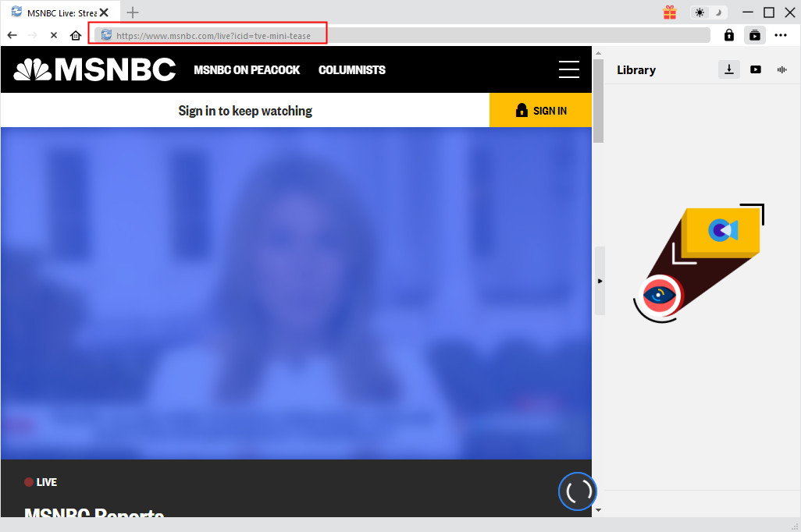Show the downloading list in Library
The height and width of the screenshot is (532, 801).
(x=728, y=69)
